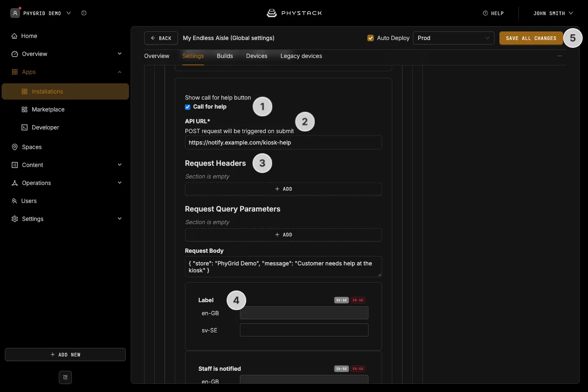Click the Phystack logo
The width and height of the screenshot is (588, 392).
click(x=294, y=13)
